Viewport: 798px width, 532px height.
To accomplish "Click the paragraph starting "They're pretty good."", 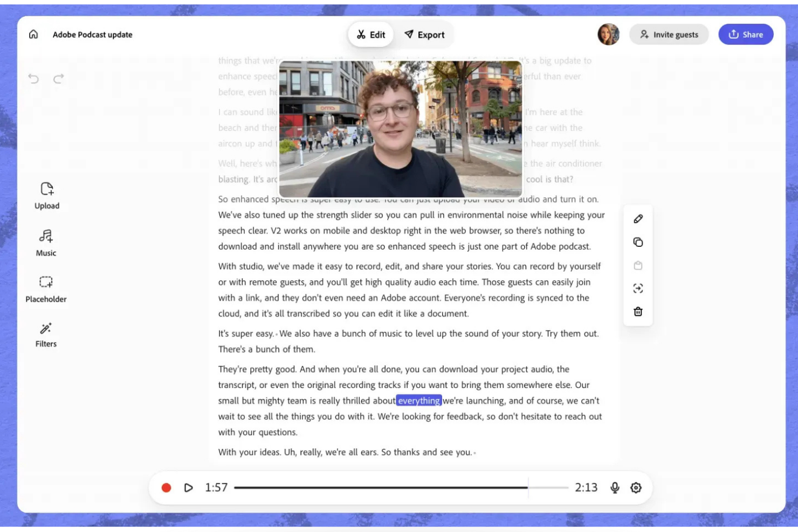I will 410,400.
